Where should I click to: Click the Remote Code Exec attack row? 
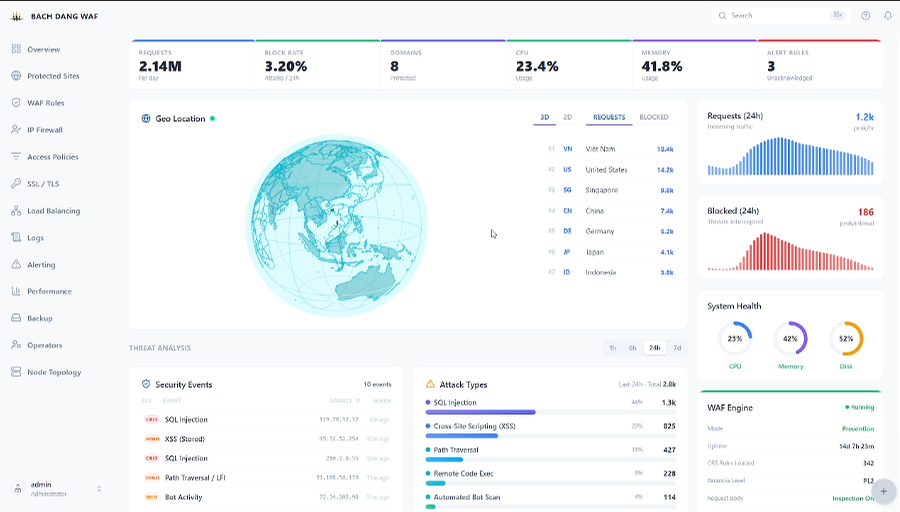pos(550,476)
